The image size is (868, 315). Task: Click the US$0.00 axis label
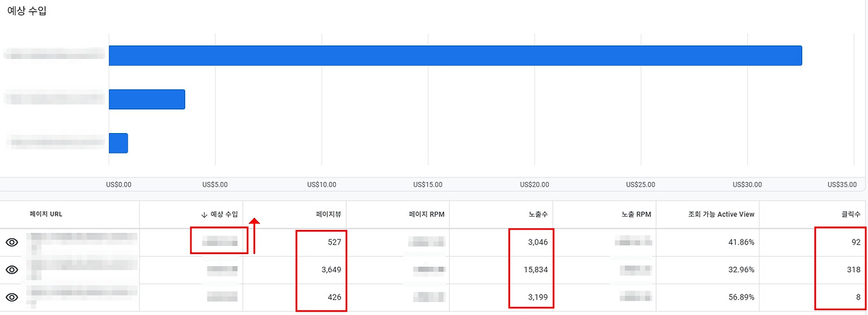point(119,185)
